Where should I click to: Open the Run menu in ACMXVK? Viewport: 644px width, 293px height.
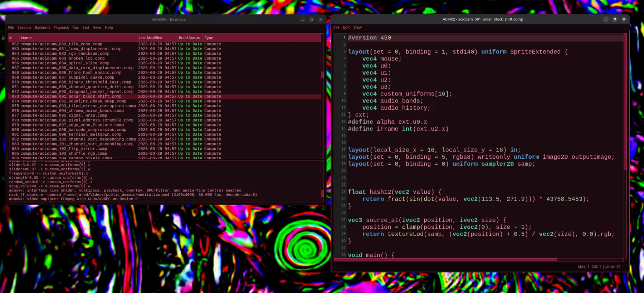tap(76, 28)
